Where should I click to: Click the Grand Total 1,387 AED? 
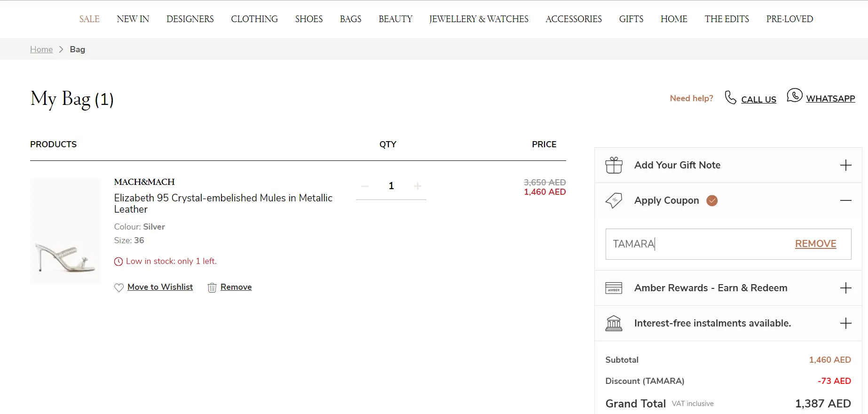coord(823,404)
